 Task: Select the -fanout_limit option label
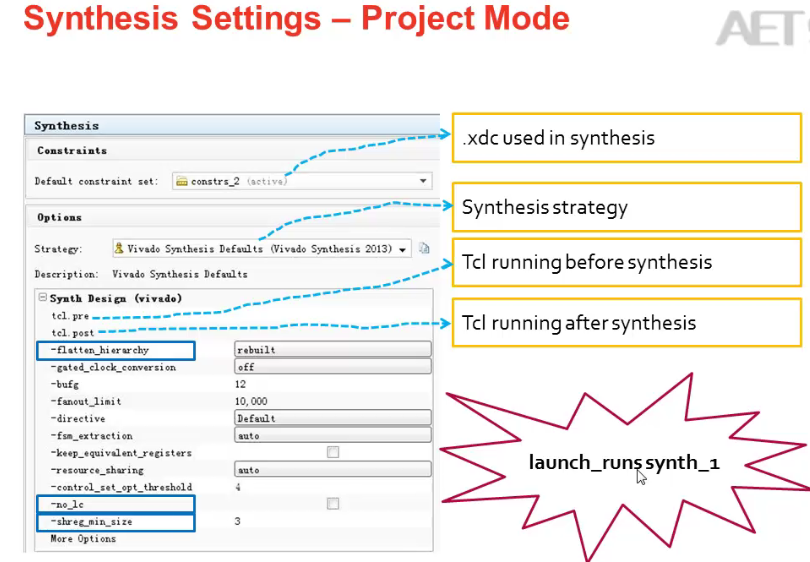point(86,401)
